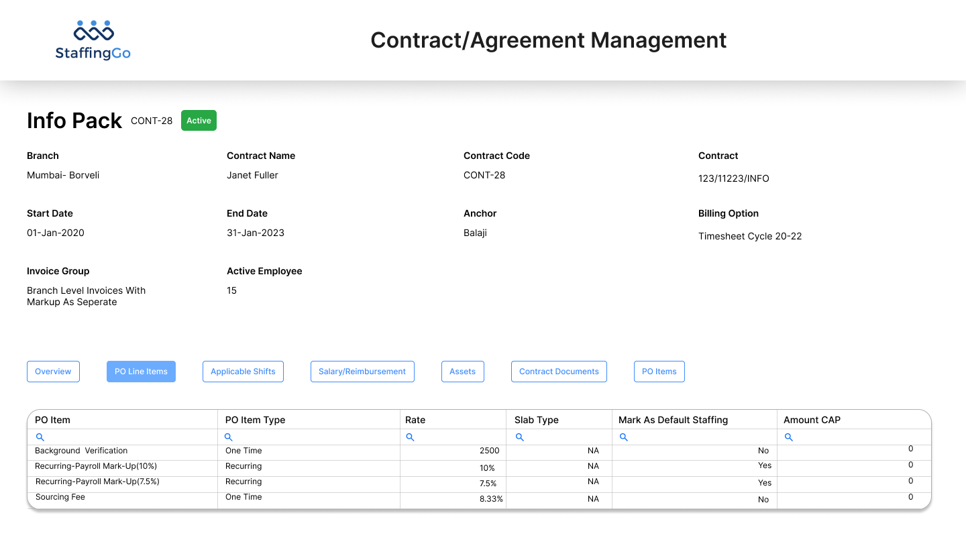
Task: Open the Contract Documents tab
Action: coord(559,372)
